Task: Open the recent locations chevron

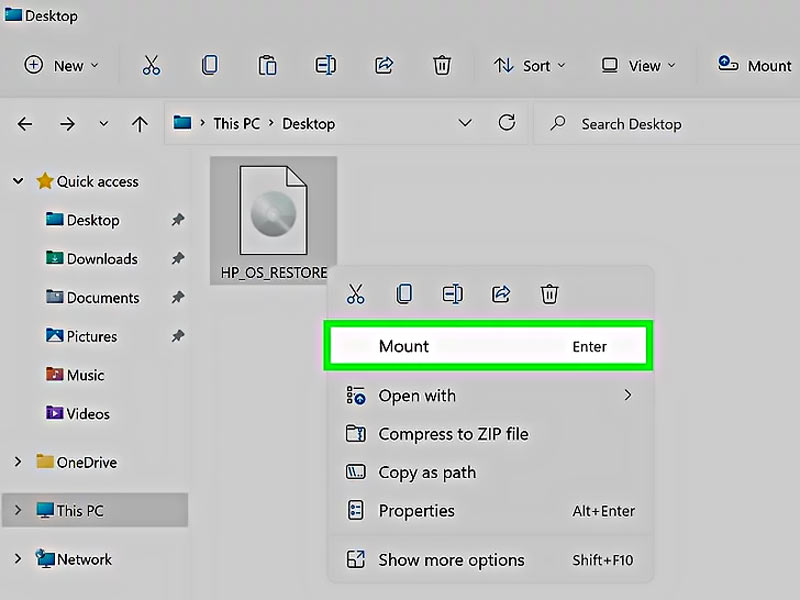Action: [104, 123]
